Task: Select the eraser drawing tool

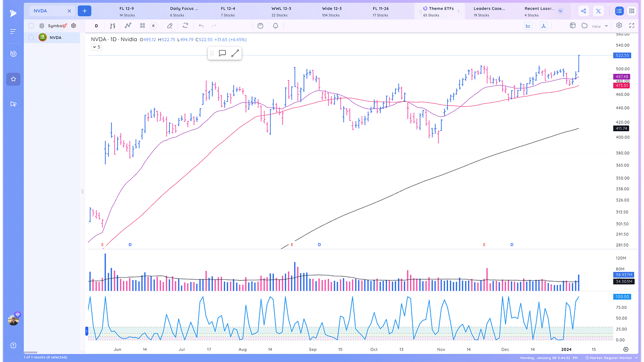Action: pyautogui.click(x=170, y=26)
